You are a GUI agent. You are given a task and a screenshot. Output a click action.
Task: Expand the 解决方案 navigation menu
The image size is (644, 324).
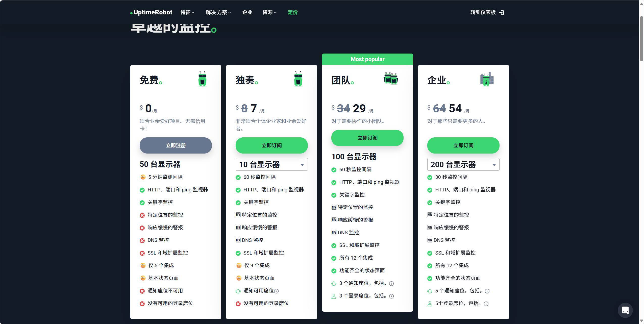218,12
